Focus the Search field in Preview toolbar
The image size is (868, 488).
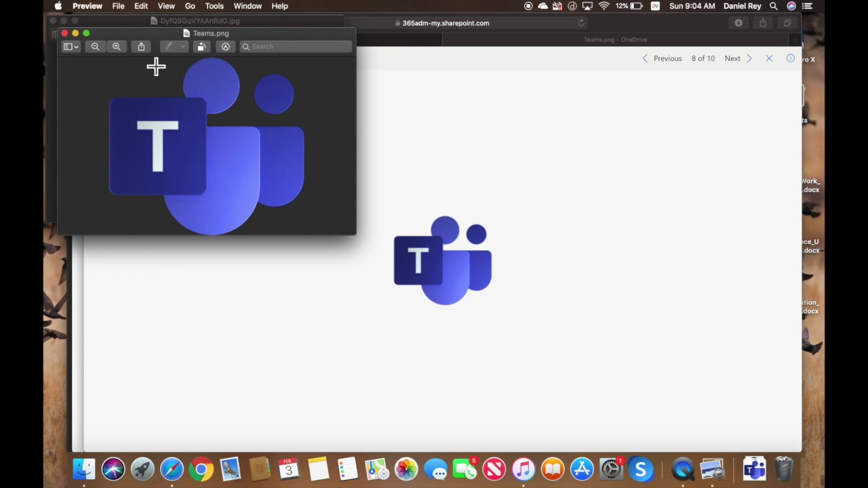tap(296, 47)
